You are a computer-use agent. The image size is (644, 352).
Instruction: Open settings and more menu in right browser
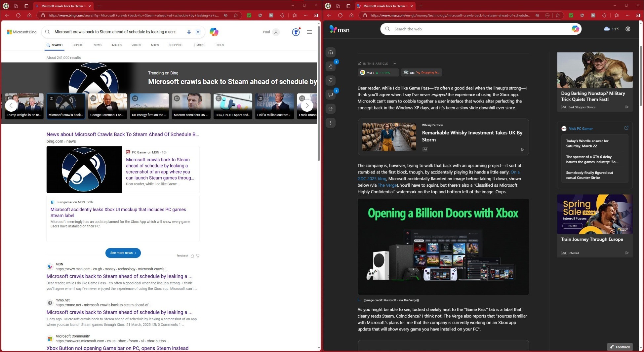pos(627,15)
